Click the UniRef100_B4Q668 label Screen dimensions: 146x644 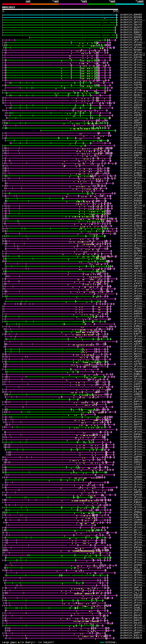131,201
